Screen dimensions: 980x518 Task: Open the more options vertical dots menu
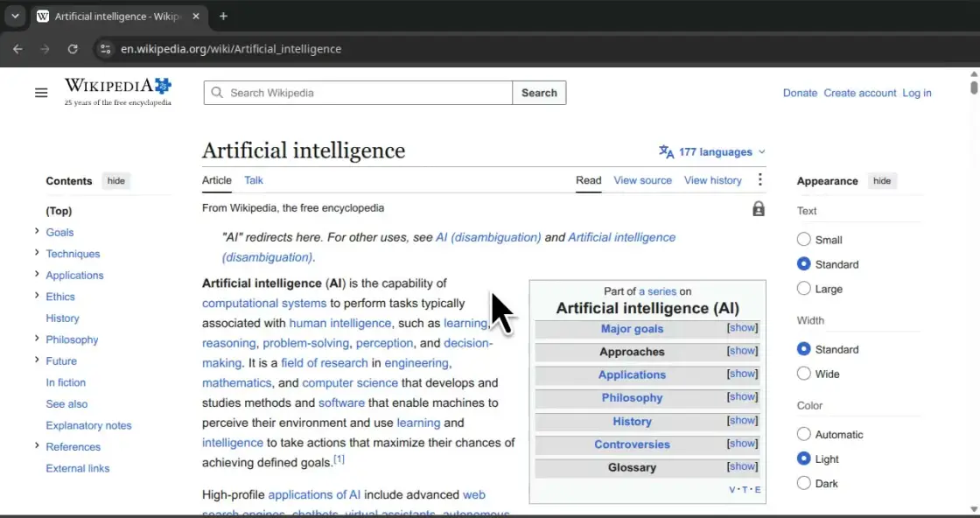(x=760, y=180)
